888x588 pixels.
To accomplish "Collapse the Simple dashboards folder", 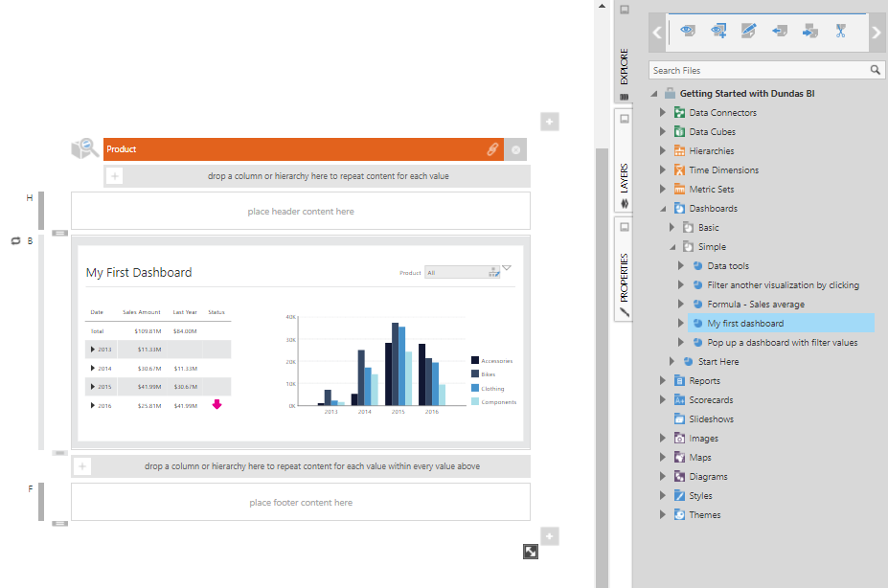I will pyautogui.click(x=671, y=246).
